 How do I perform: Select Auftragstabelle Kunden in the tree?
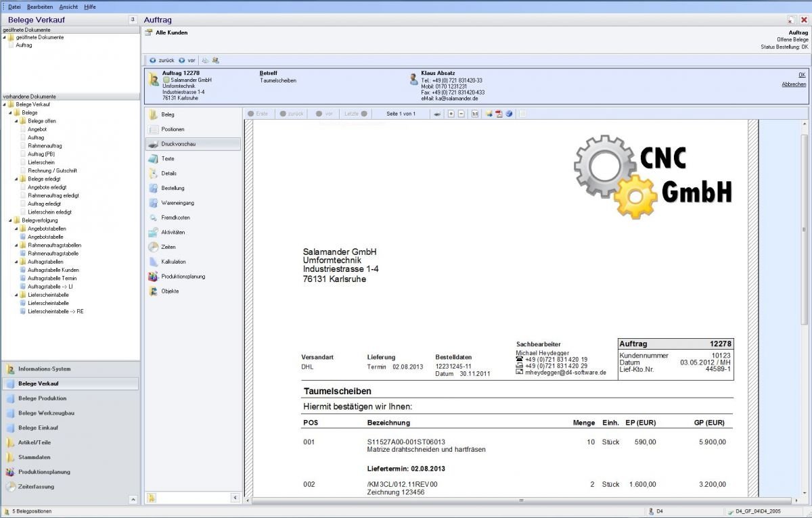pos(53,270)
